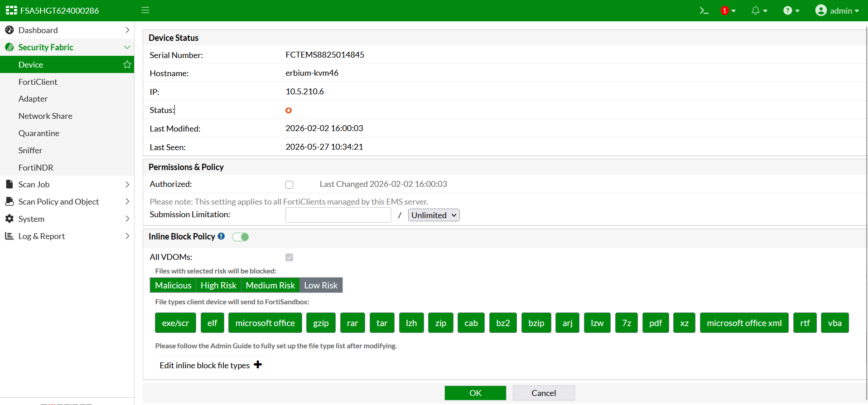Favorite the Device page star icon
Viewport: 868px width, 405px height.
127,64
